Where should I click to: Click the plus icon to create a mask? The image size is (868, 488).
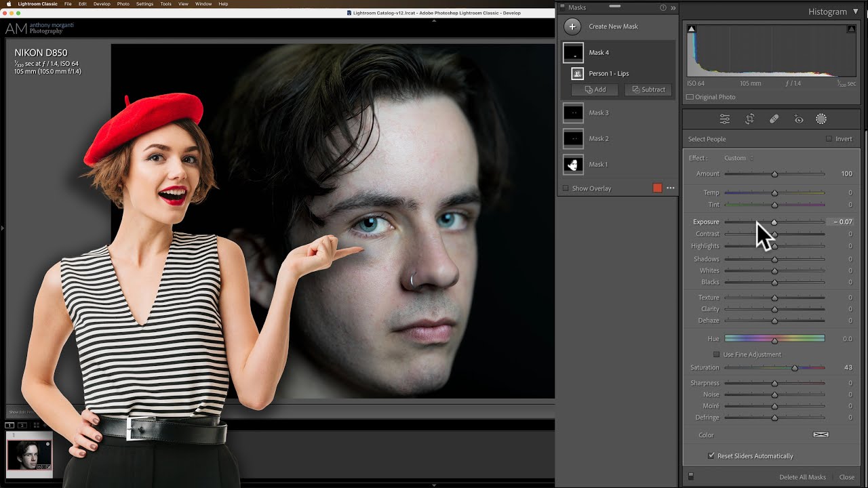tap(573, 26)
